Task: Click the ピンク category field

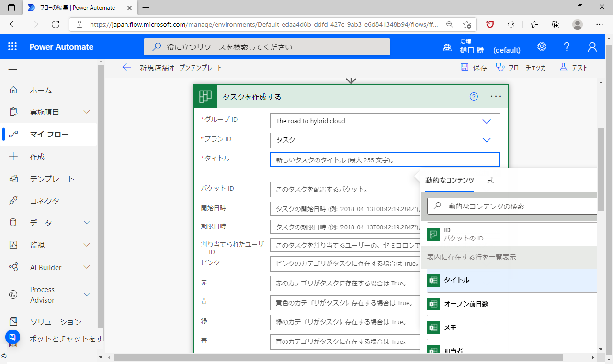Action: click(345, 264)
